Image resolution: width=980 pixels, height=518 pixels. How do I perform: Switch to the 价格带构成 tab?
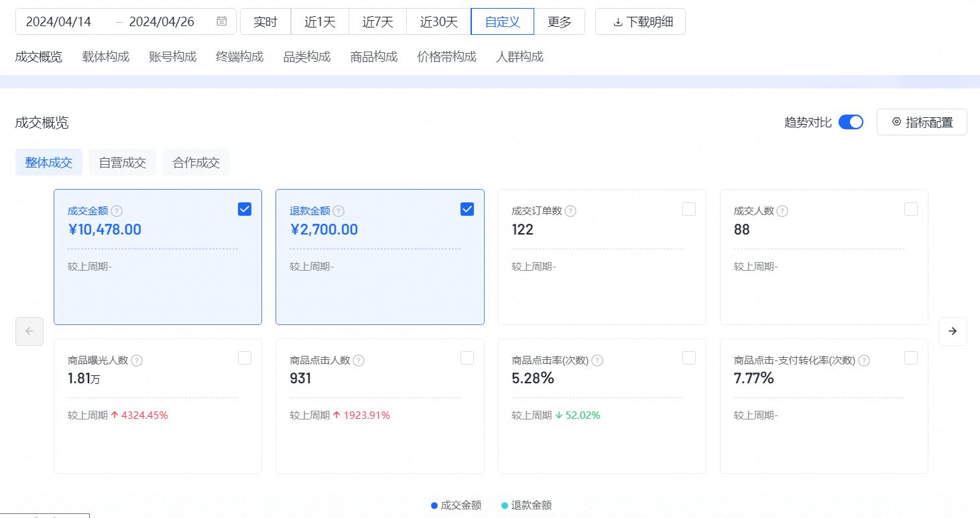tap(446, 57)
